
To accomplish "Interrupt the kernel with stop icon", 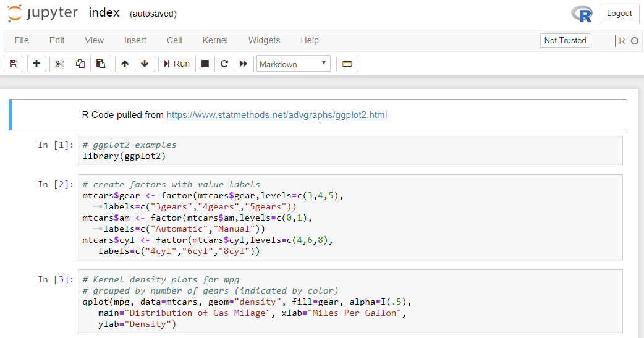I will (x=205, y=64).
